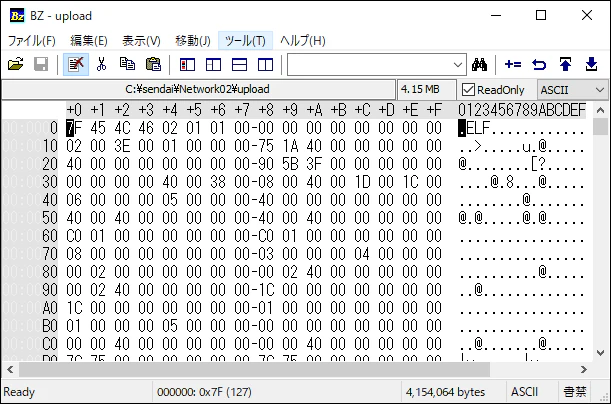The image size is (611, 404).
Task: Click first C0 byte in row 60
Action: coord(74,236)
